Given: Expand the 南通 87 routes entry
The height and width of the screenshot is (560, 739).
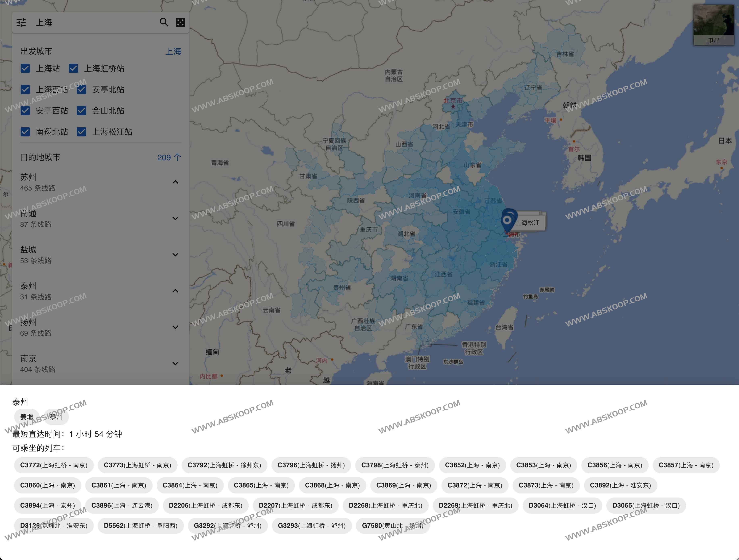Looking at the screenshot, I should tap(175, 219).
